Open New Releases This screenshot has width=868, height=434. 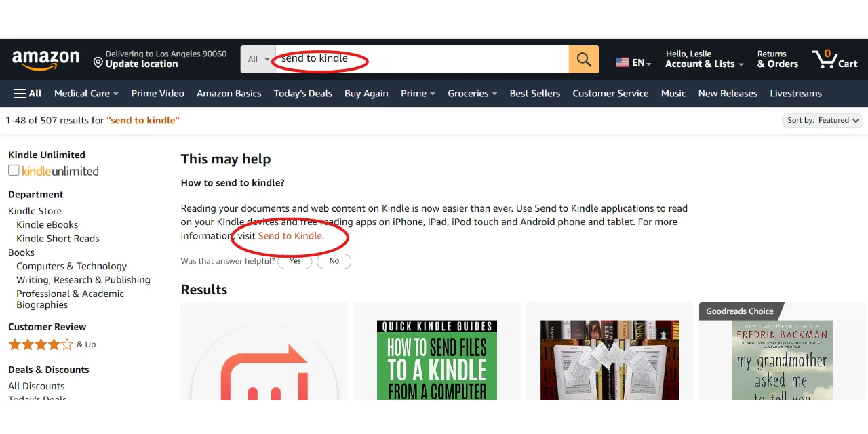pos(728,94)
